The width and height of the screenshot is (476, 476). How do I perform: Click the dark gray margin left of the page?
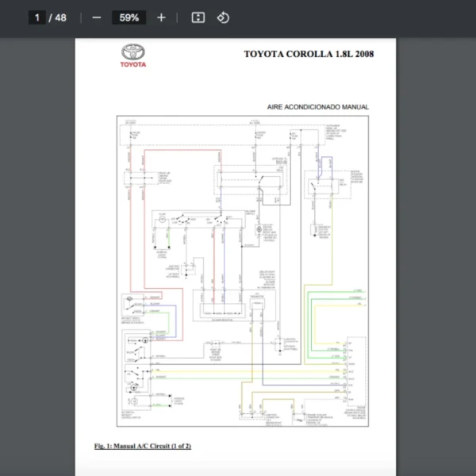pyautogui.click(x=37, y=254)
